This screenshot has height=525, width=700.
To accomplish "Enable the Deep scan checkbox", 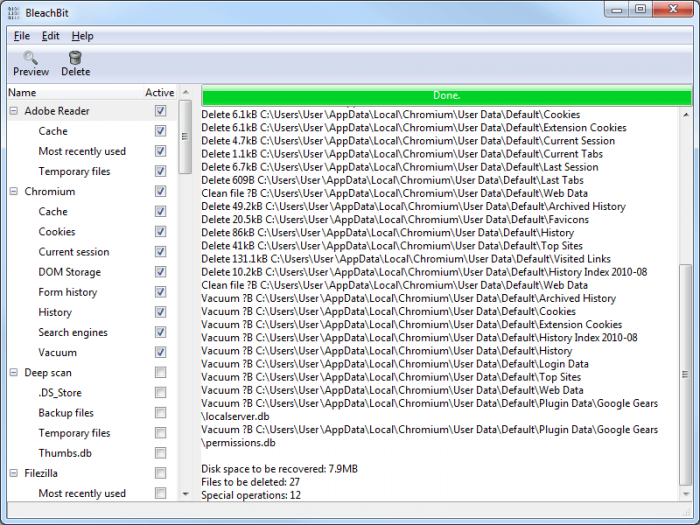I will [x=160, y=372].
